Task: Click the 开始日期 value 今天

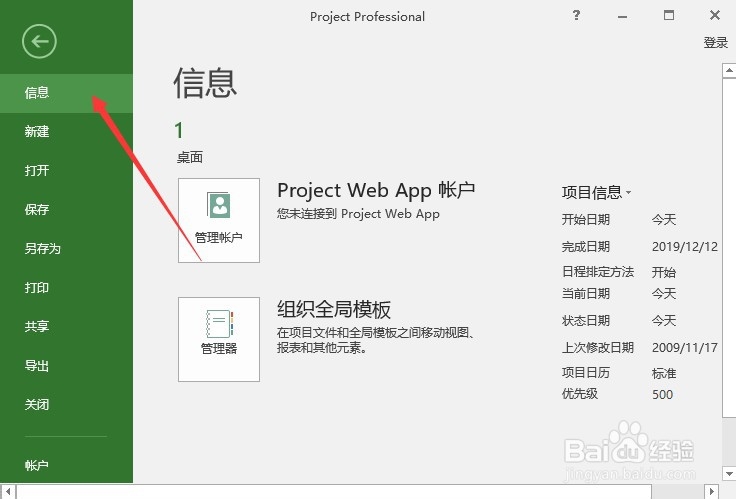Action: (664, 219)
